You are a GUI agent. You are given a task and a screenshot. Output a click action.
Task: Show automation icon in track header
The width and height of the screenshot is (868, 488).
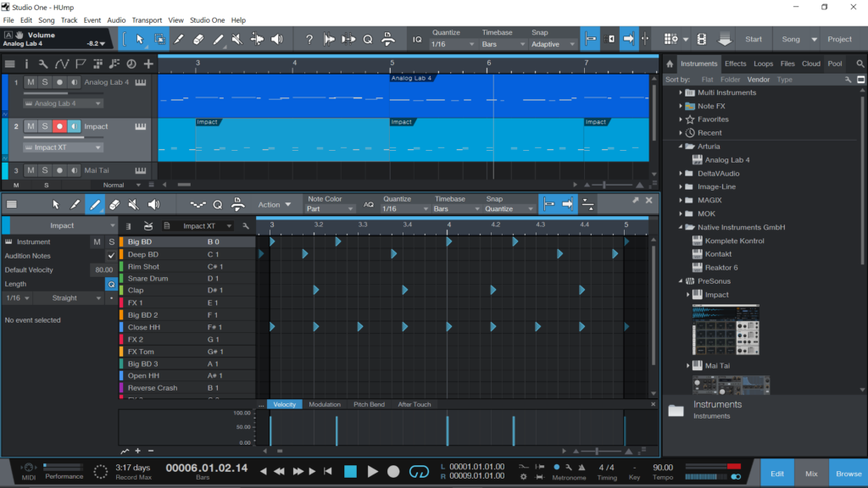[61, 64]
